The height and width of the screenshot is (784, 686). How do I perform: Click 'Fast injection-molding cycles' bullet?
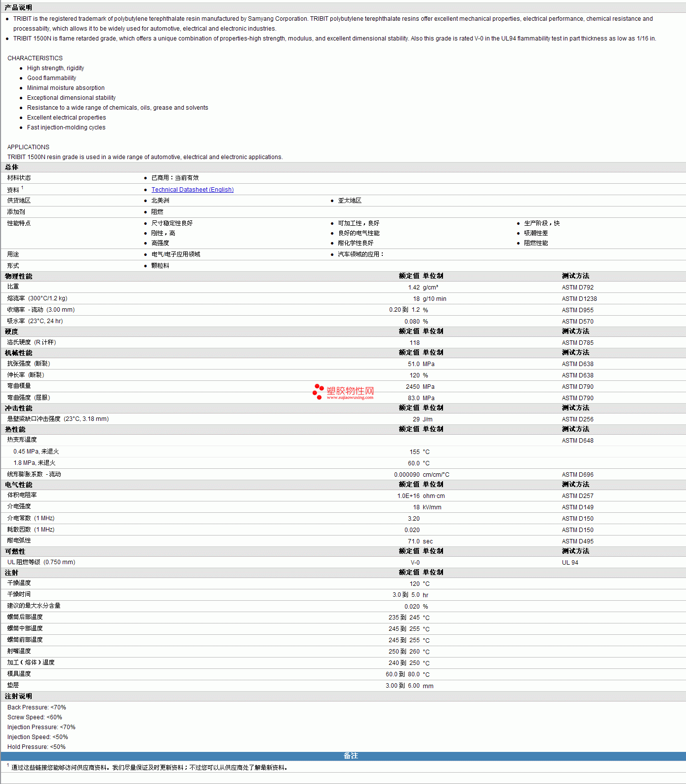[66, 127]
